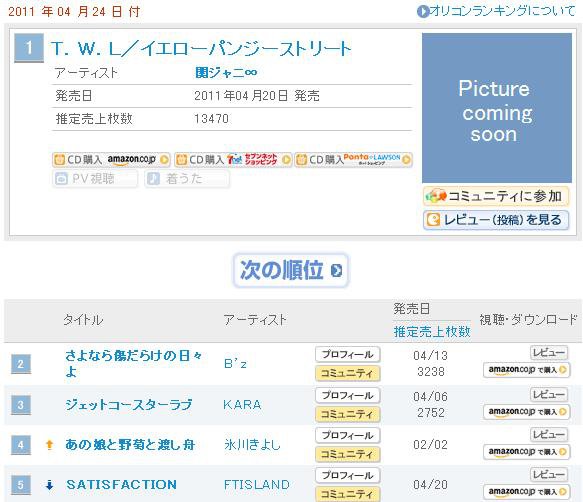Open プロフィール for FTISLAND

[x=348, y=475]
